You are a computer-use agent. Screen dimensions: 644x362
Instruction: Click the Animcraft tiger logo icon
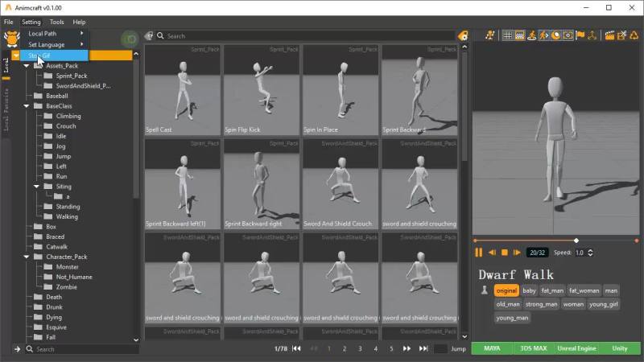[11, 39]
